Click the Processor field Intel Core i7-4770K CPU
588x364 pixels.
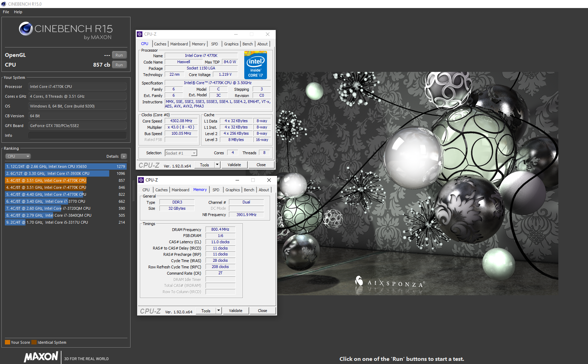coord(77,87)
